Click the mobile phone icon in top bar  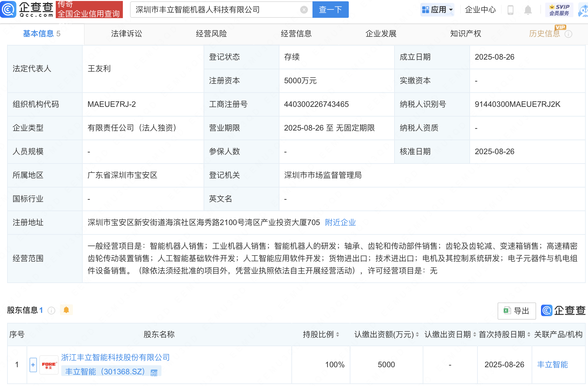point(511,10)
